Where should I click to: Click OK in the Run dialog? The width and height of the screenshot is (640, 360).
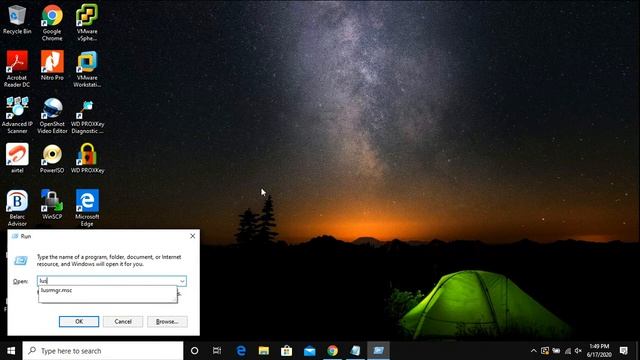79,322
